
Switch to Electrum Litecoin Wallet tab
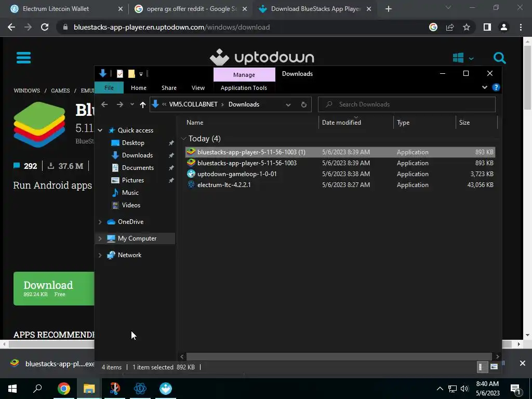click(x=56, y=9)
